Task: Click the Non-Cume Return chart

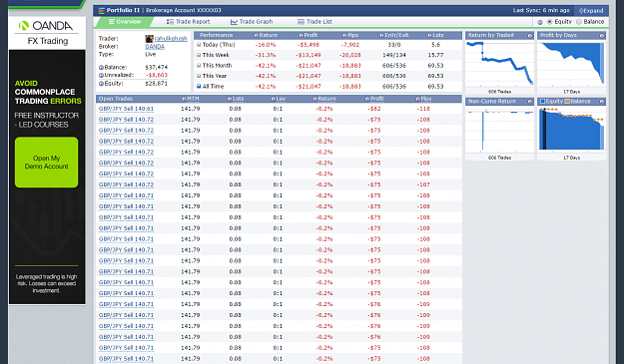Action: 499,130
